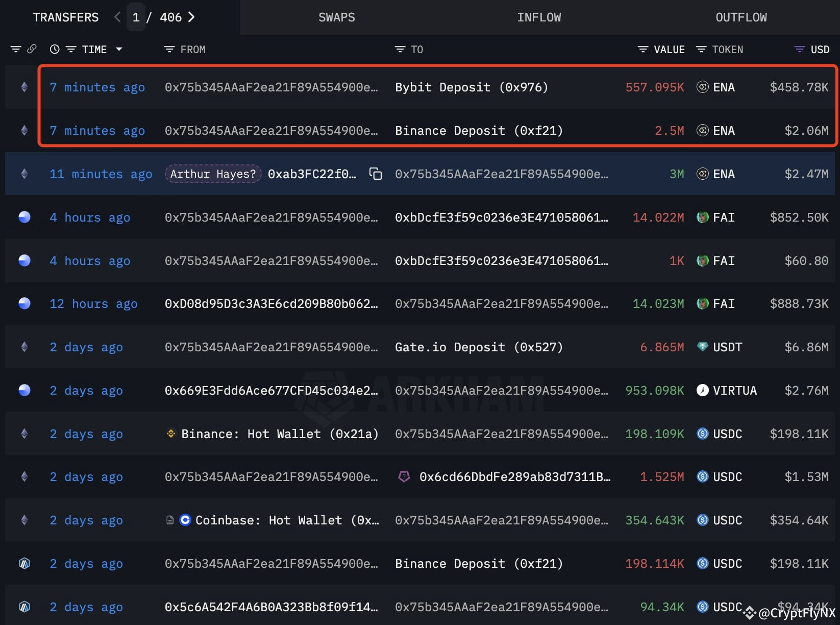Open the TOKEN column filter
The width and height of the screenshot is (840, 625).
pyautogui.click(x=701, y=50)
